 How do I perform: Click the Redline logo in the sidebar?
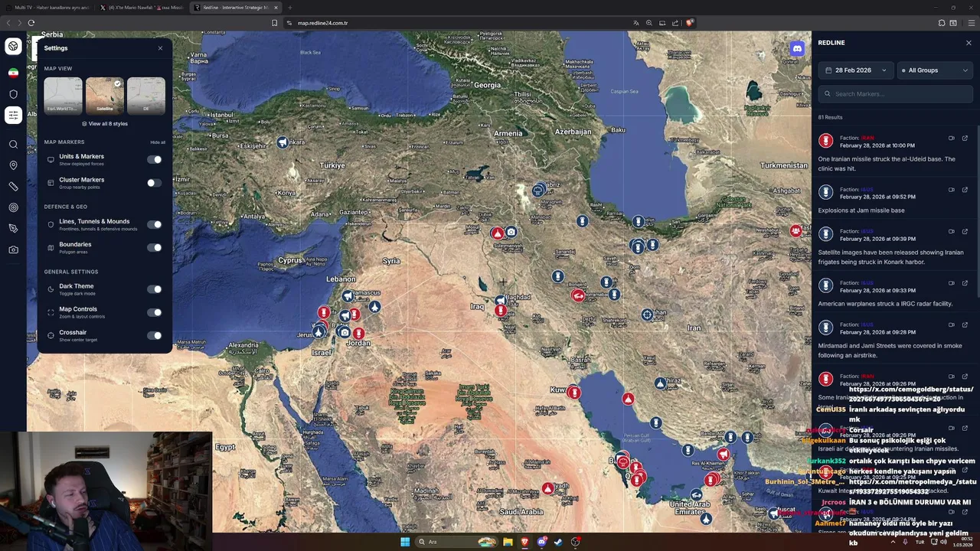[x=13, y=47]
